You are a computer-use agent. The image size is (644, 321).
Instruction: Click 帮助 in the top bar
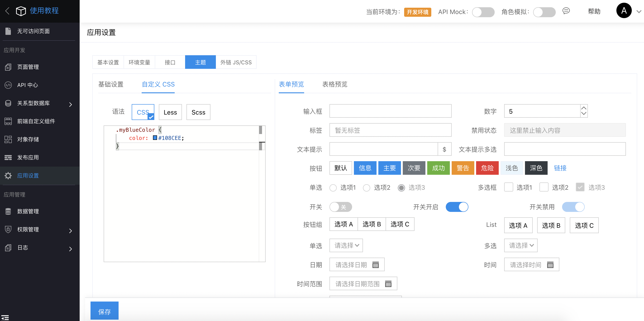click(594, 12)
